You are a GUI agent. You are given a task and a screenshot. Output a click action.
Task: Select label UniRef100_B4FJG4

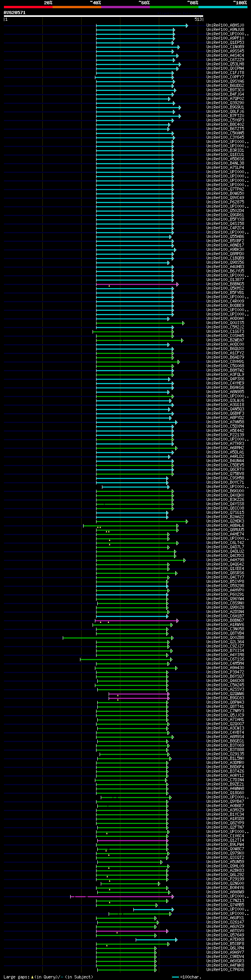(x=225, y=94)
